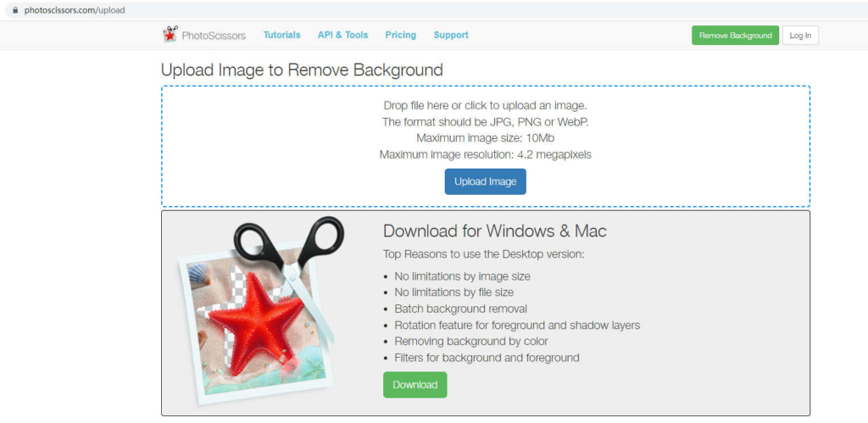Image resolution: width=868 pixels, height=423 pixels.
Task: Click the "Rotation feature for foreground and shadow layers" bullet
Action: pos(517,325)
